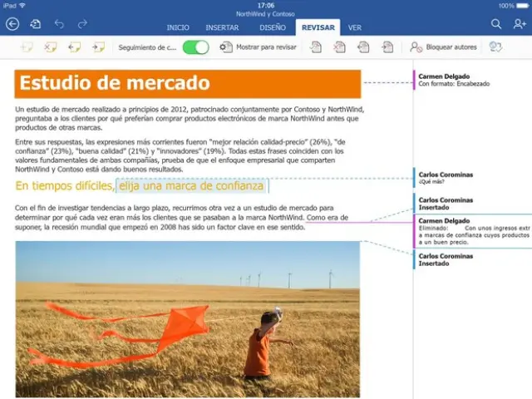532x399 pixels.
Task: Go to previous comment
Action: 75,47
